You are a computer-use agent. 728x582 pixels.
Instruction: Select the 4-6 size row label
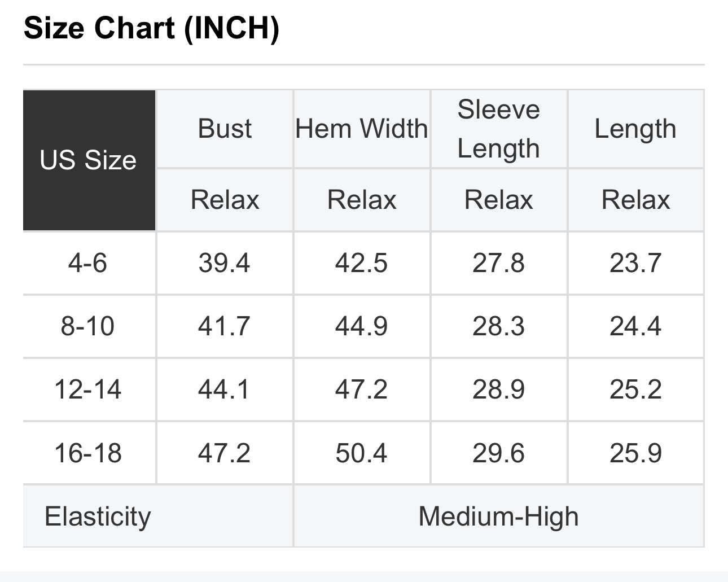88,263
